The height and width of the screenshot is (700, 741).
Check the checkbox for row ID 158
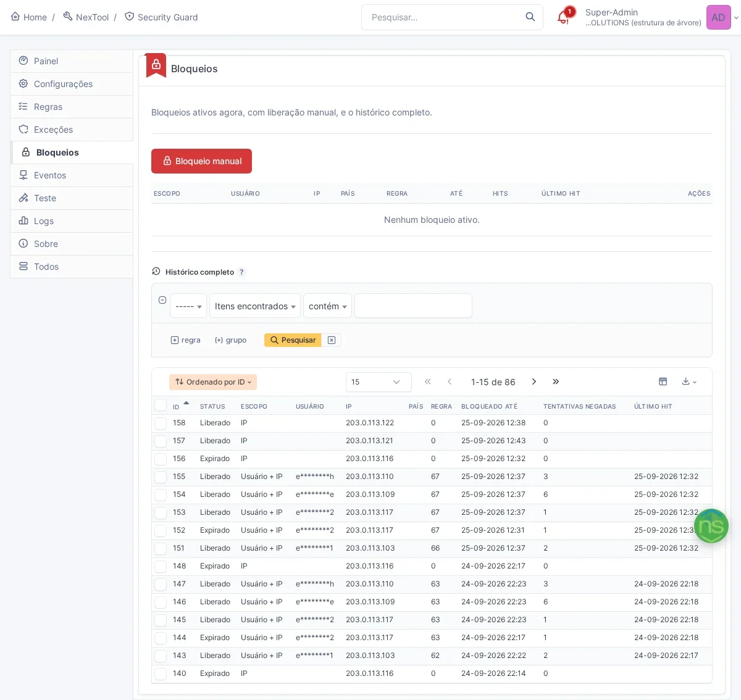click(161, 423)
